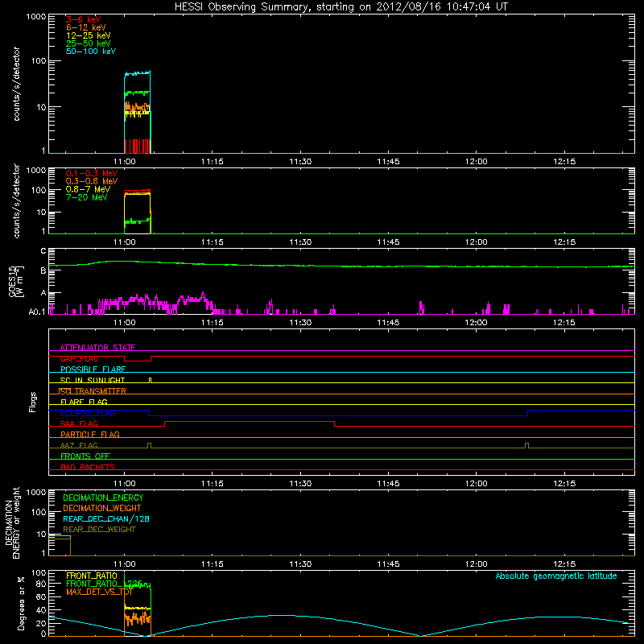Select the DECIMATION ENERGY or weight axis title
This screenshot has height=644, width=644.
[x=12, y=522]
